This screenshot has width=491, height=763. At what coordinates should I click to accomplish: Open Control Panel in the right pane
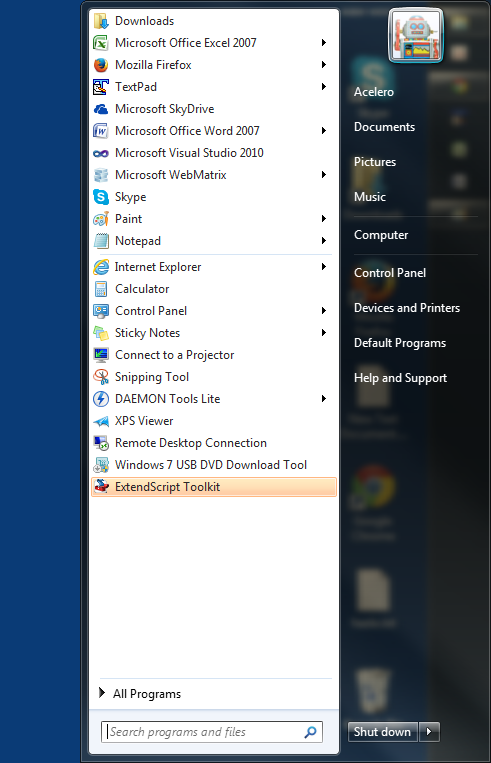click(390, 273)
